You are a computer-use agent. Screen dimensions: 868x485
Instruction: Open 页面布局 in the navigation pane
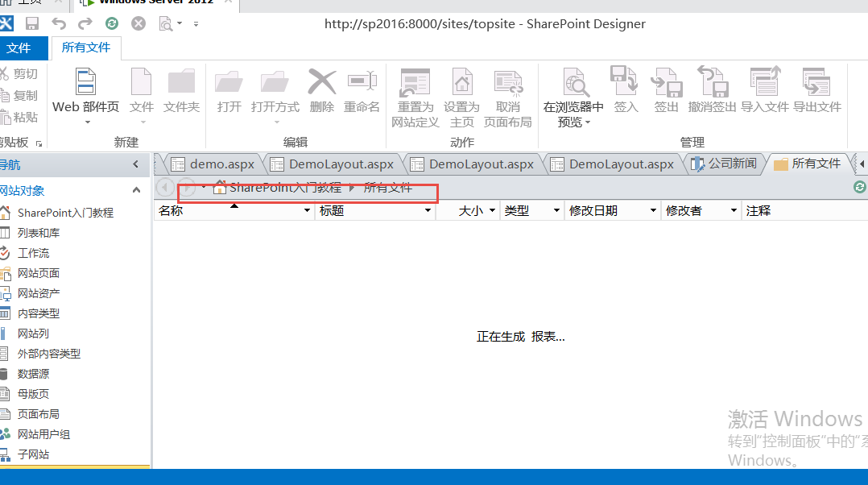coord(38,414)
